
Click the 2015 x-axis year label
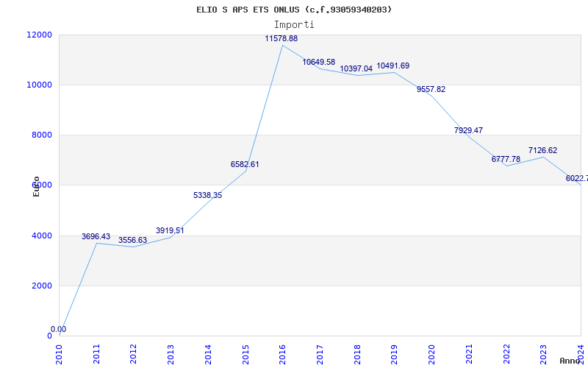245,354
